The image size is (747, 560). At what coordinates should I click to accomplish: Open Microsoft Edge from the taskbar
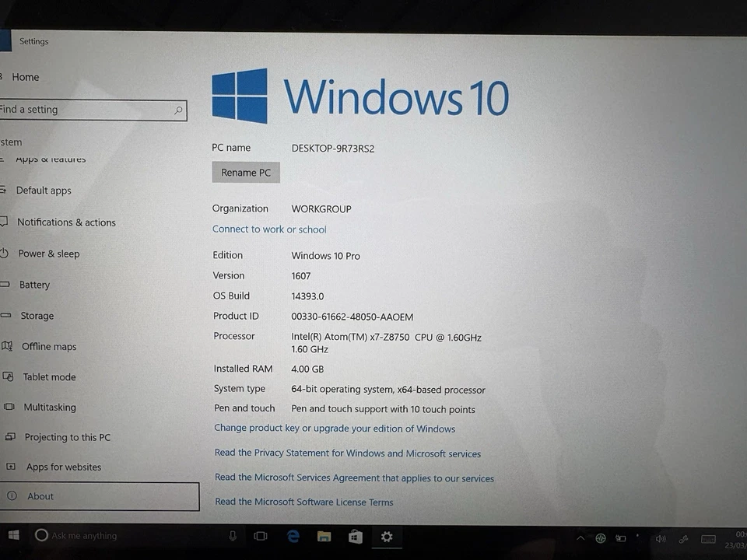[293, 536]
